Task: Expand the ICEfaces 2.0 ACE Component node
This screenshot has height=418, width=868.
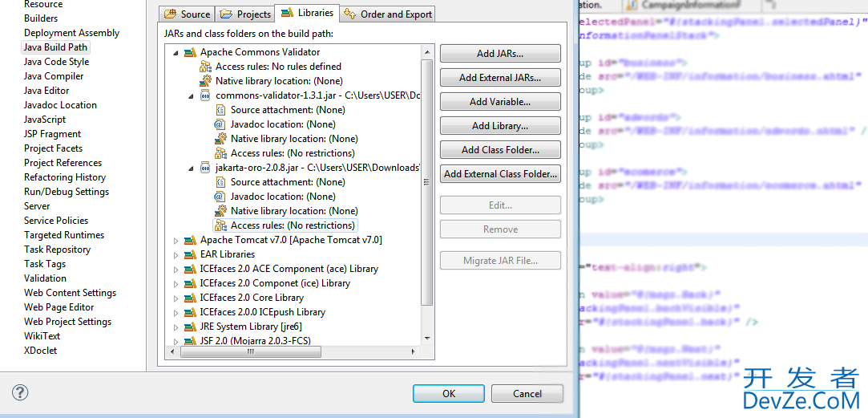Action: pyautogui.click(x=176, y=270)
